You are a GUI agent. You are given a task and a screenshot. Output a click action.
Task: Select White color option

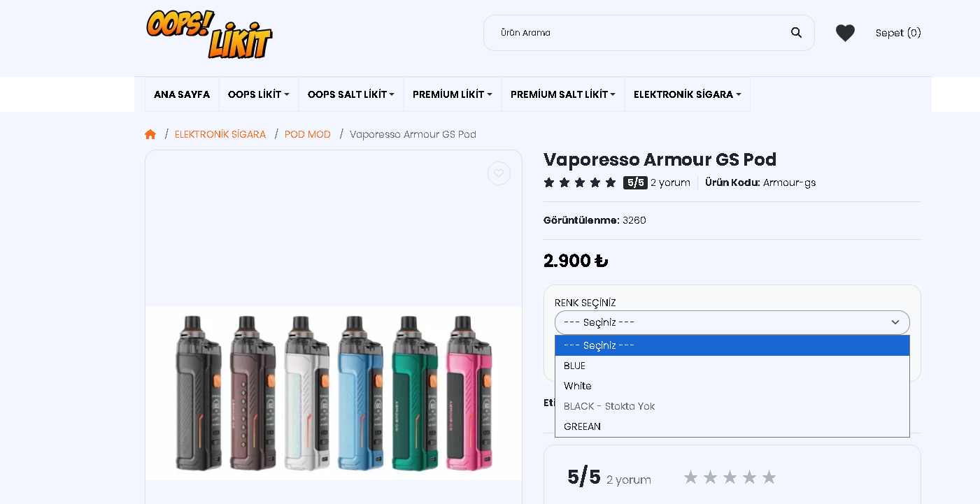732,386
